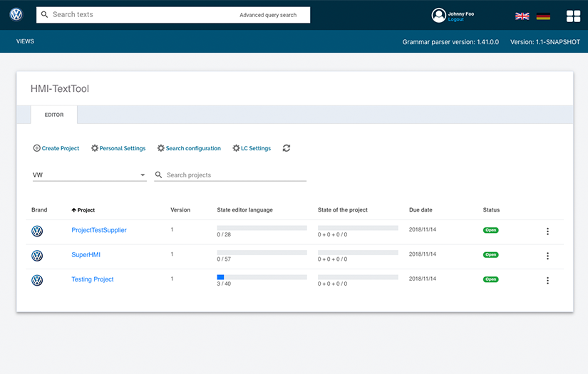
Task: Open Search configuration
Action: [189, 148]
